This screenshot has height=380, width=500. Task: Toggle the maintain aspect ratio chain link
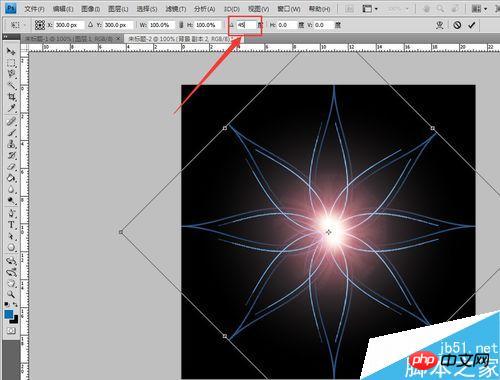pyautogui.click(x=181, y=25)
